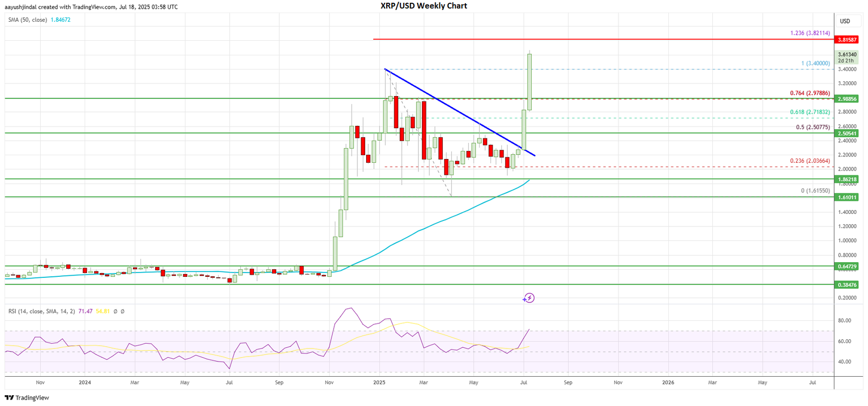Image resolution: width=868 pixels, height=406 pixels.
Task: Select the 0 (1.61550) Fibonacci level label
Action: click(815, 191)
